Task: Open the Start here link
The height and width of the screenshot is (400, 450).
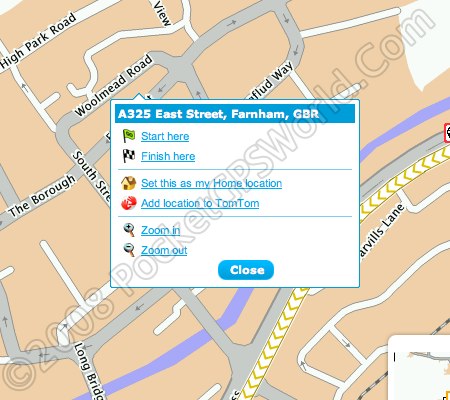Action: point(165,136)
